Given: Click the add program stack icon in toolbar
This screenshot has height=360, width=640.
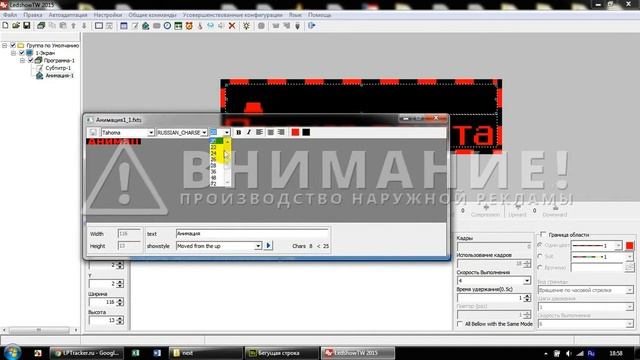Looking at the screenshot, I should coord(41,26).
